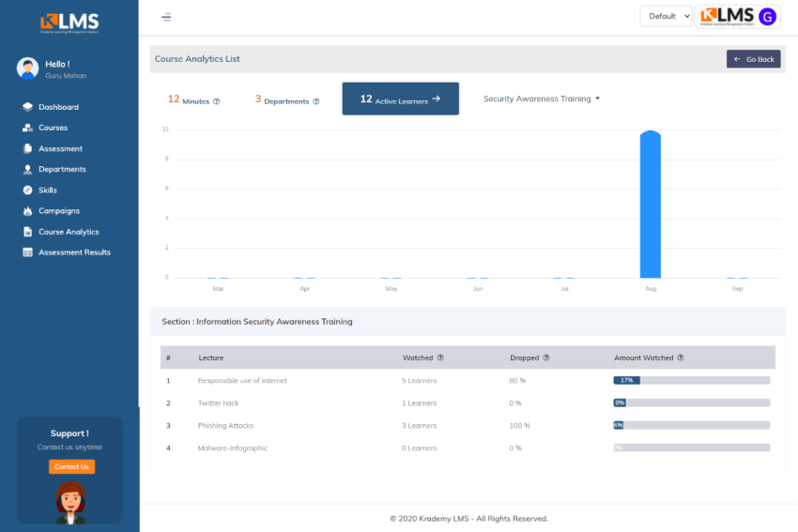Click the Aug bar in chart
The height and width of the screenshot is (532, 798).
pos(651,205)
